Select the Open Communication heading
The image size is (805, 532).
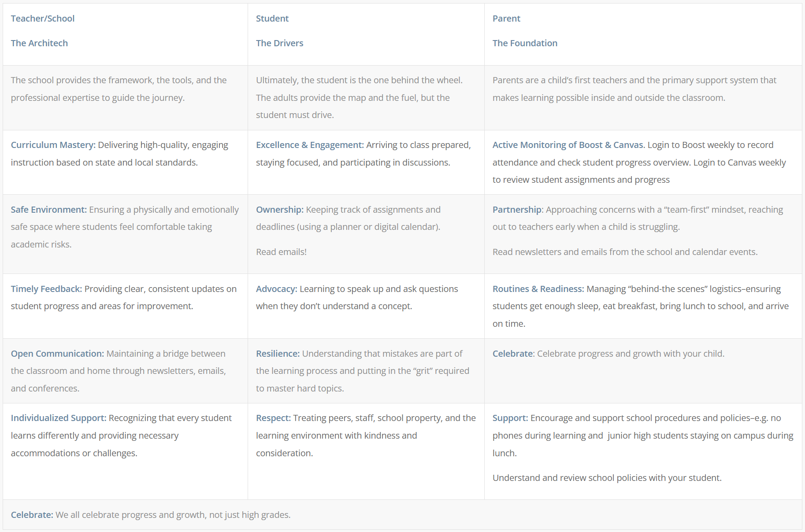click(x=58, y=354)
